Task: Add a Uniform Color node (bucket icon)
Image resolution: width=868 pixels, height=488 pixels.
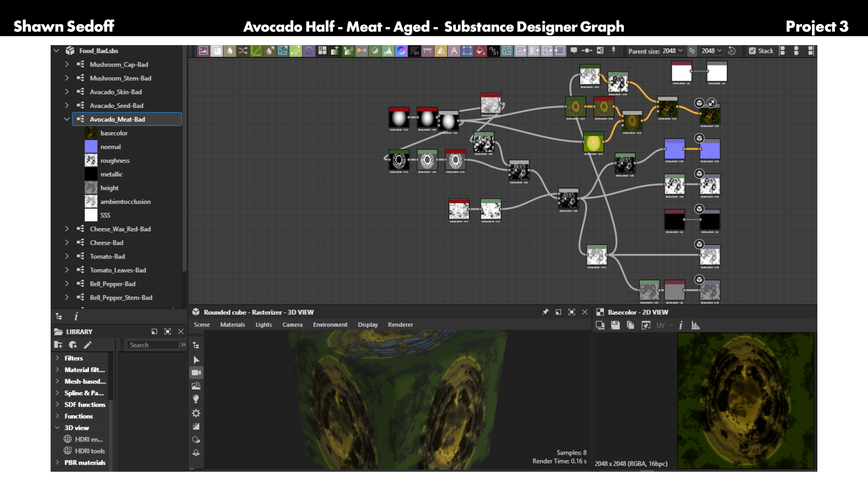Action: coord(480,51)
